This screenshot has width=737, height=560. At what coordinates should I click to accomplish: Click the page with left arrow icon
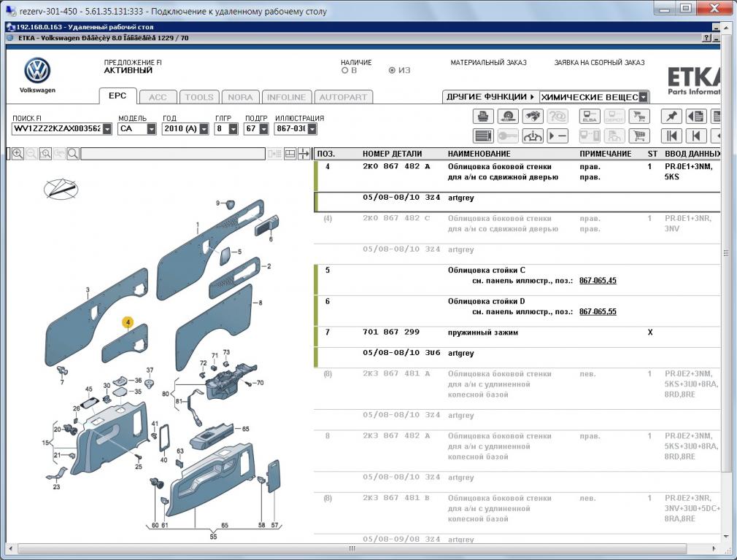point(696,116)
